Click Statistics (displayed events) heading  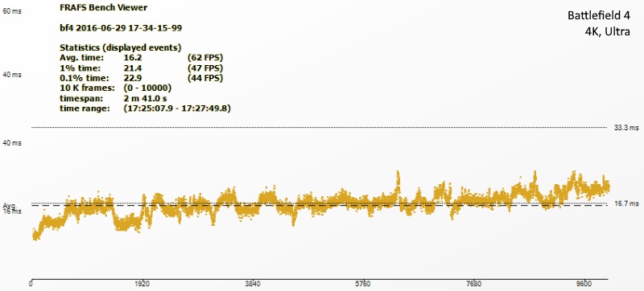tap(121, 47)
